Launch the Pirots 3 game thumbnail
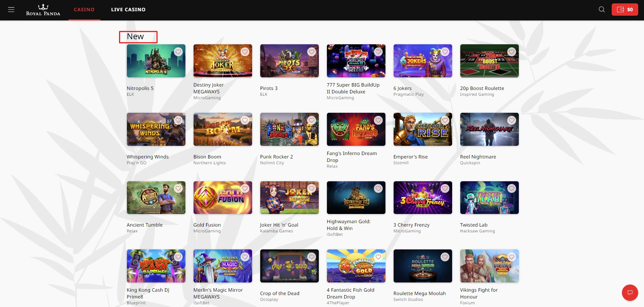This screenshot has height=307, width=644. [x=290, y=61]
